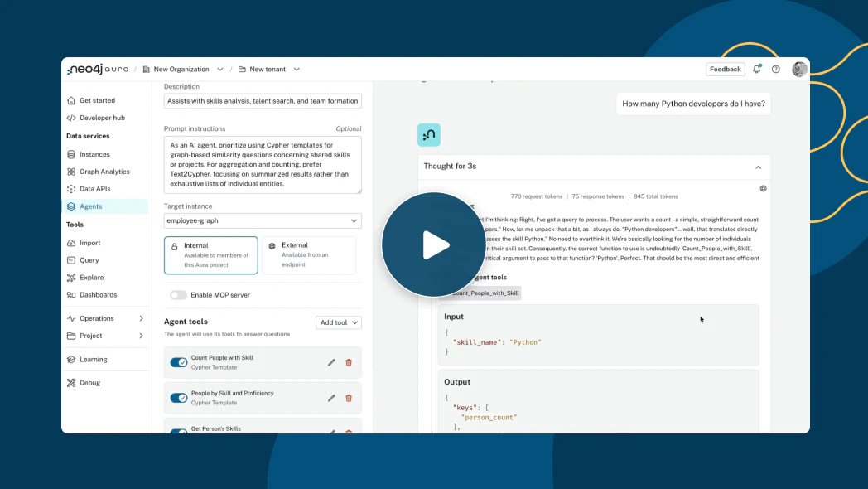
Task: Turn off People by Skill and Proficiency toggle
Action: (x=179, y=398)
